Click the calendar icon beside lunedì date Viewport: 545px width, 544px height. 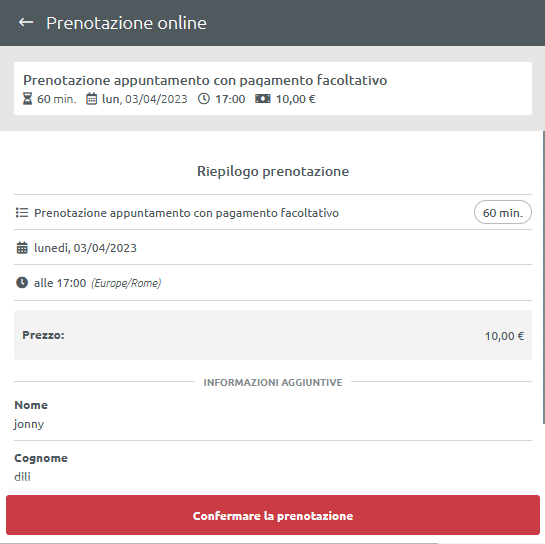[22, 248]
